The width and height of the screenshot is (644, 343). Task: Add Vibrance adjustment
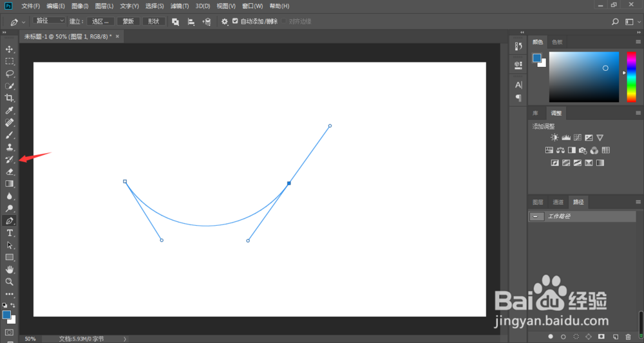pos(600,138)
